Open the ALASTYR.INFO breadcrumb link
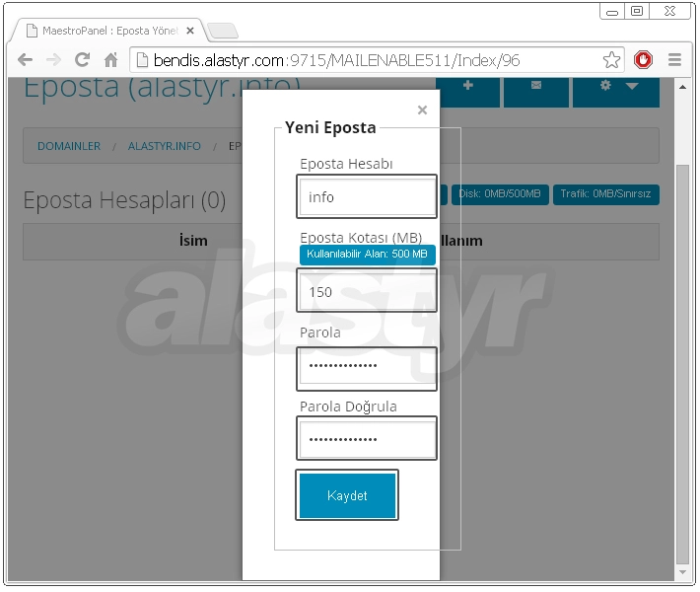 165,146
